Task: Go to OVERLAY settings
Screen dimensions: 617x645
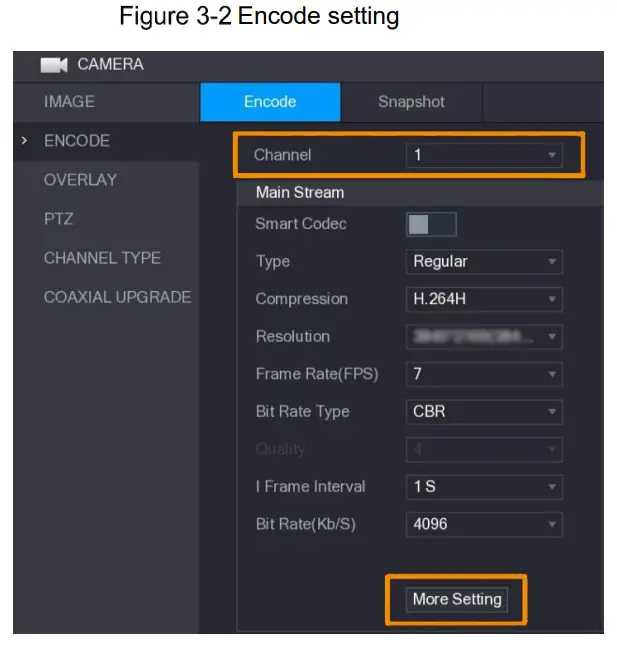Action: (x=80, y=180)
